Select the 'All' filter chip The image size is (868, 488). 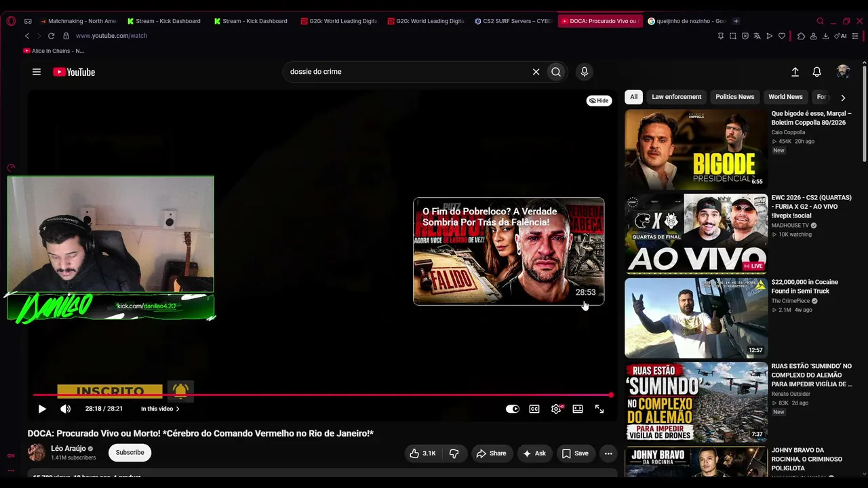pyautogui.click(x=633, y=97)
